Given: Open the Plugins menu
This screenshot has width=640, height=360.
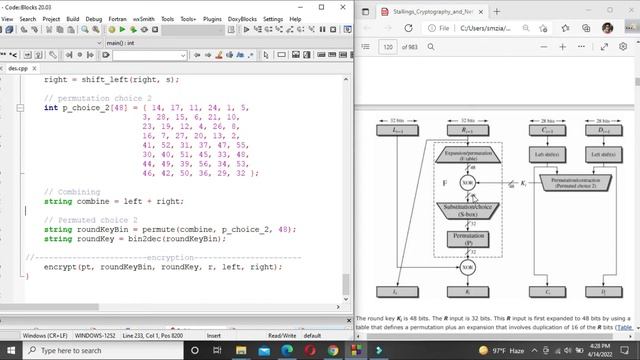Looking at the screenshot, I should coord(212,19).
